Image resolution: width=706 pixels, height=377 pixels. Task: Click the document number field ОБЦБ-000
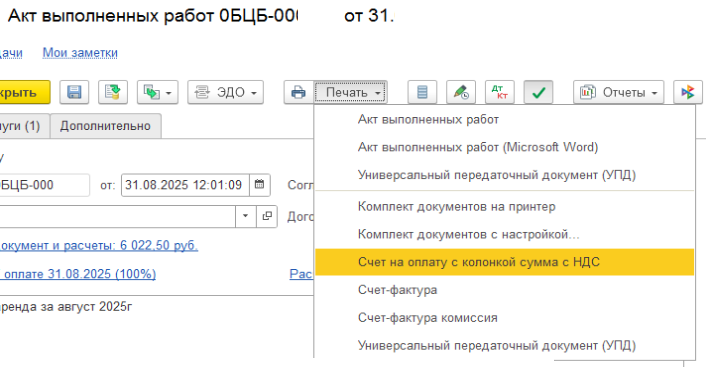coord(44,185)
